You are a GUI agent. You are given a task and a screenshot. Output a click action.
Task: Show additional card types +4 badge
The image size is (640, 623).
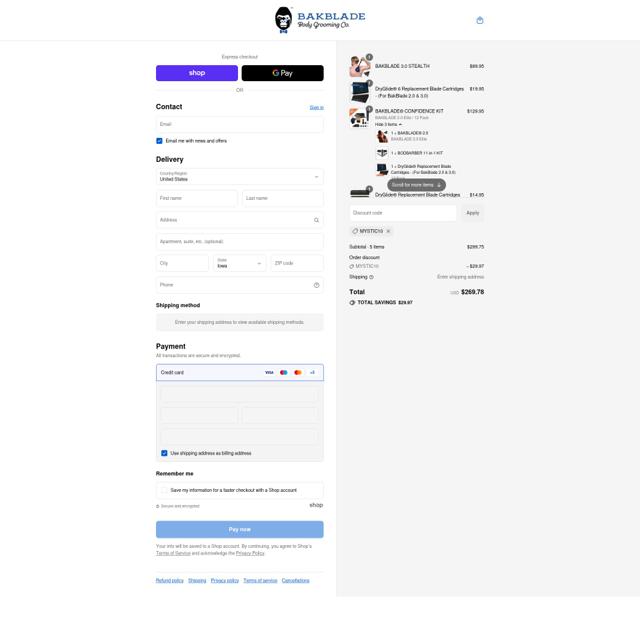tap(312, 372)
